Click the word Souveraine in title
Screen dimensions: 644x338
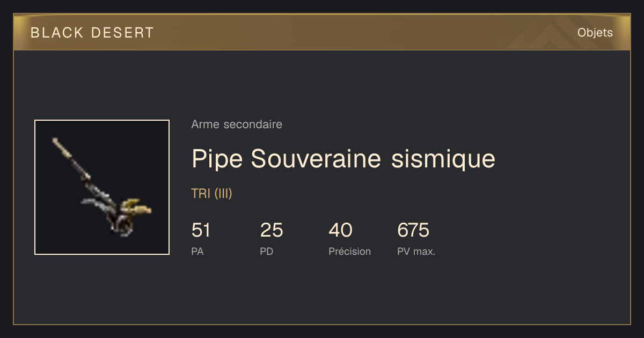(x=317, y=159)
